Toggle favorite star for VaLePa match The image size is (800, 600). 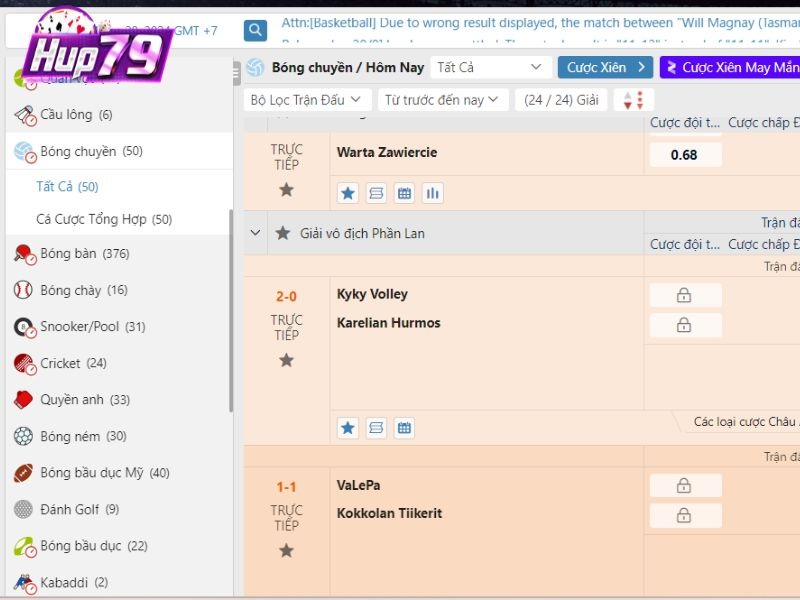pos(287,551)
